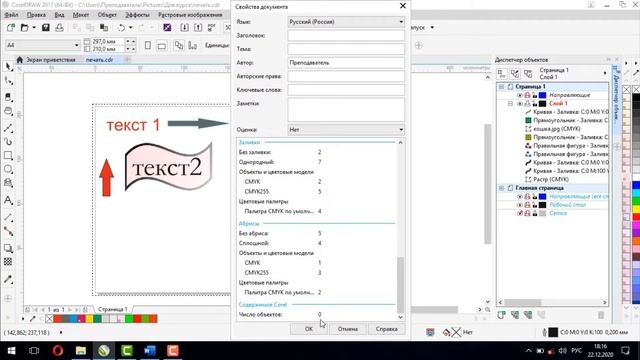Select the Crop tool
Screen dimensions: 640x360
pyautogui.click(x=8, y=97)
